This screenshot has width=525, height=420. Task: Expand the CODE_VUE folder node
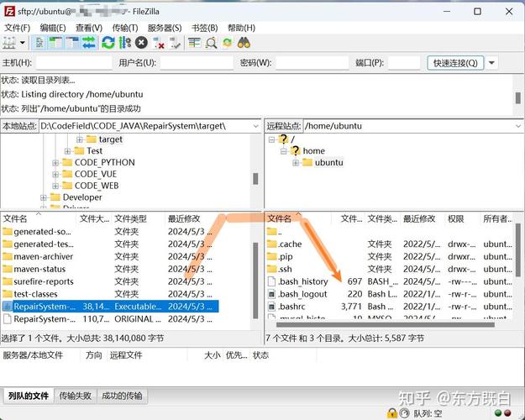[x=55, y=174]
